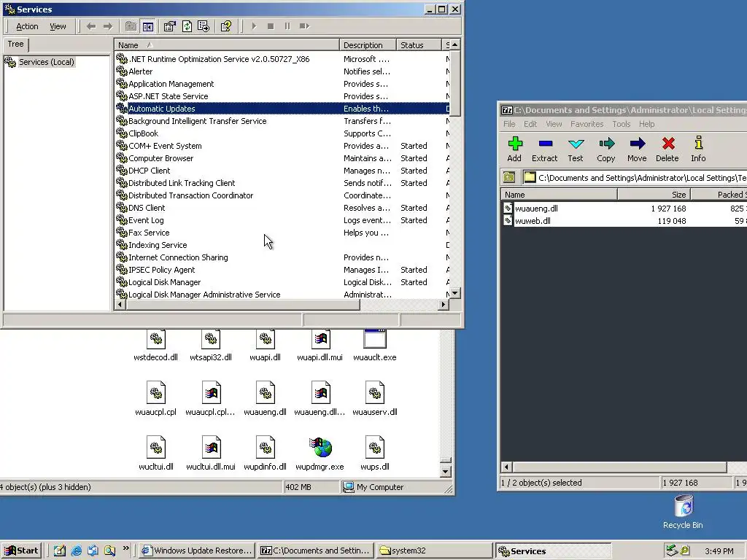Click the Forward arrow in Services toolbar

[108, 26]
